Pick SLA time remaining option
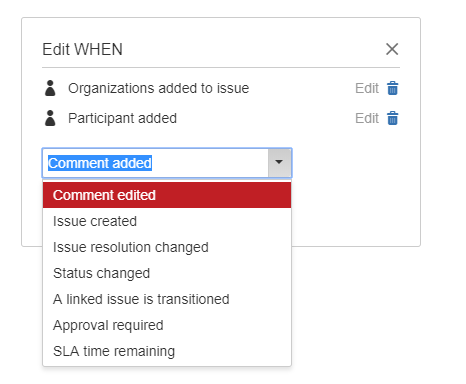The height and width of the screenshot is (384, 466). [167, 351]
